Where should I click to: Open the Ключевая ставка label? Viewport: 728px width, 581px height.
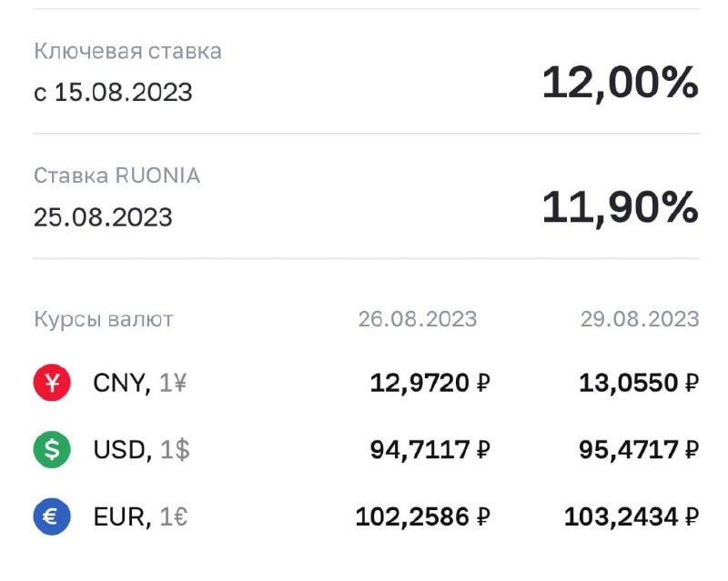click(x=127, y=51)
